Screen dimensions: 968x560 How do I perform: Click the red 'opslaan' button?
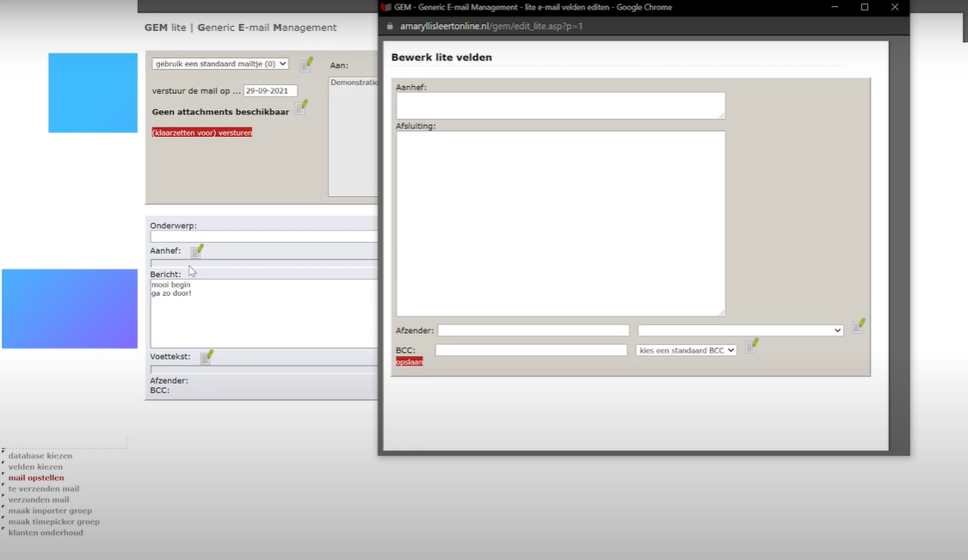(409, 362)
